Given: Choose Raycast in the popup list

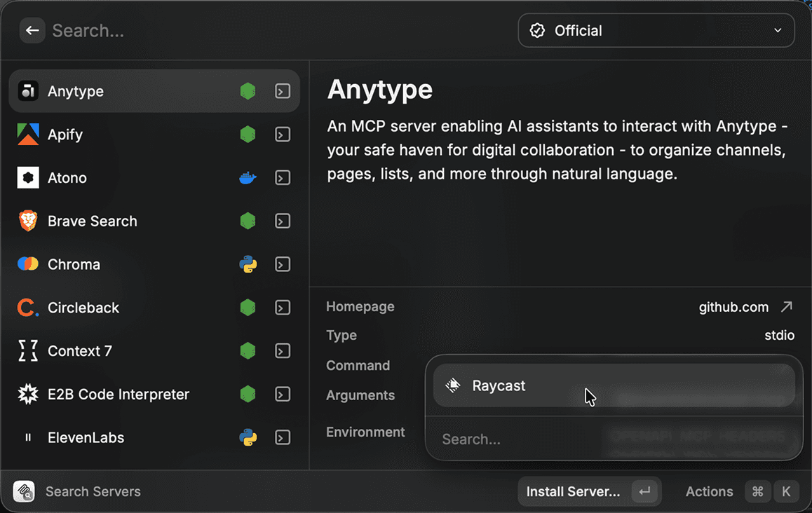Looking at the screenshot, I should [x=614, y=385].
